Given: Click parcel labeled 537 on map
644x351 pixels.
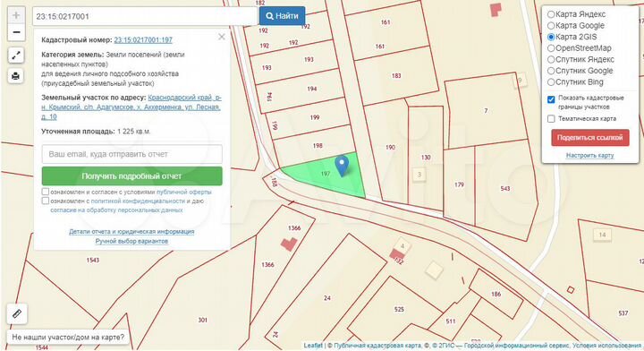Looking at the screenshot, I should point(623,313).
